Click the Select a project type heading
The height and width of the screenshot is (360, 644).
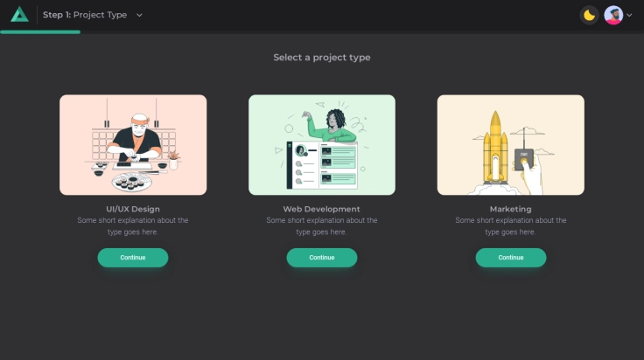(321, 58)
